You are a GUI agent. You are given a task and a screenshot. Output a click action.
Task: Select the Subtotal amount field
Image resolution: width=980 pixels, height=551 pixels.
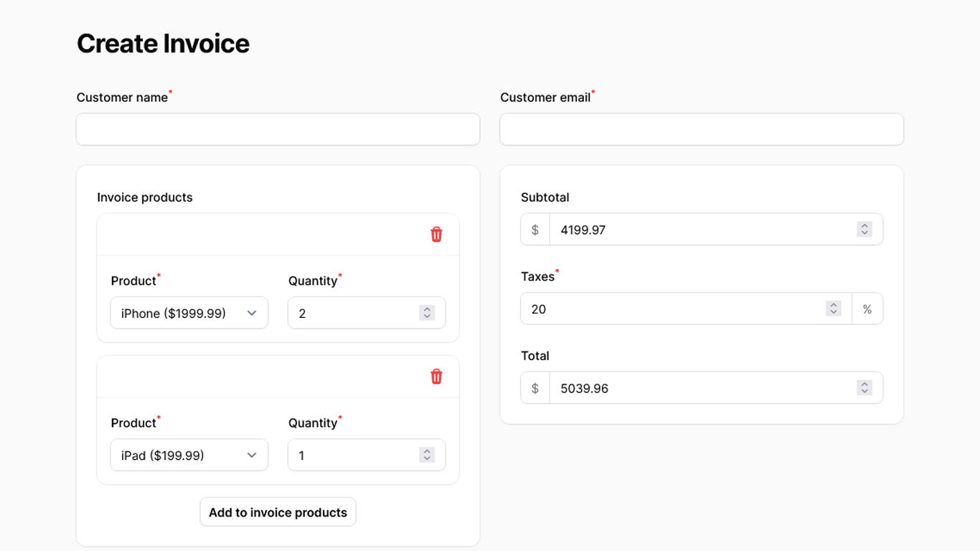tap(699, 230)
